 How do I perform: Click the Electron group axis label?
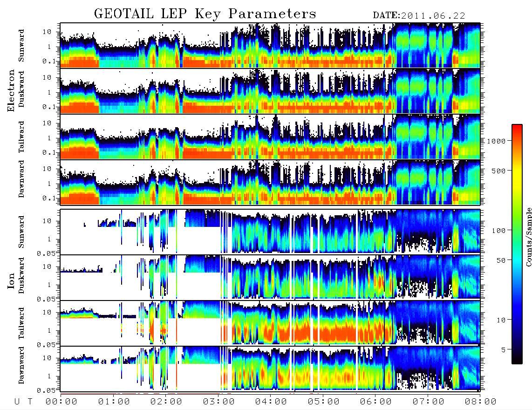[11, 90]
